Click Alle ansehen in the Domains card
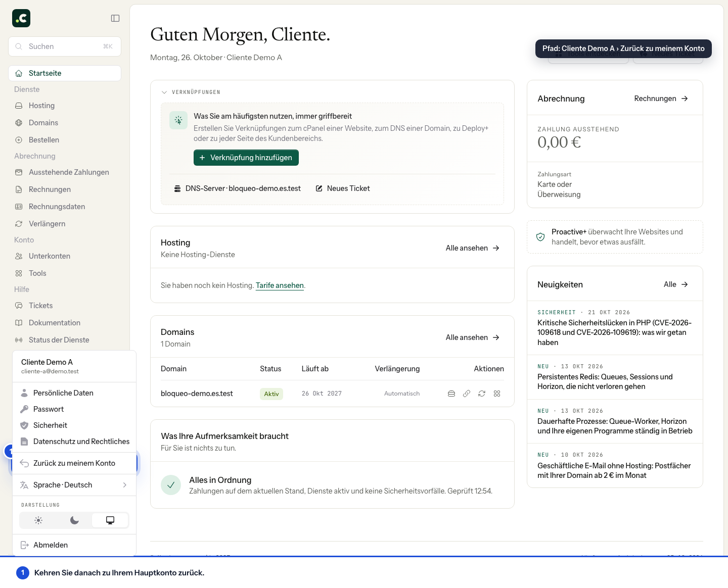The image size is (728, 588). 473,337
